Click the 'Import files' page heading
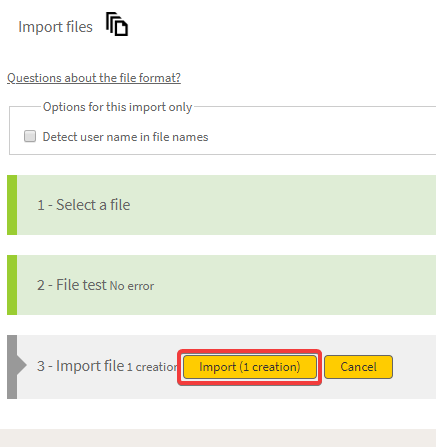The width and height of the screenshot is (436, 447). coord(55,27)
